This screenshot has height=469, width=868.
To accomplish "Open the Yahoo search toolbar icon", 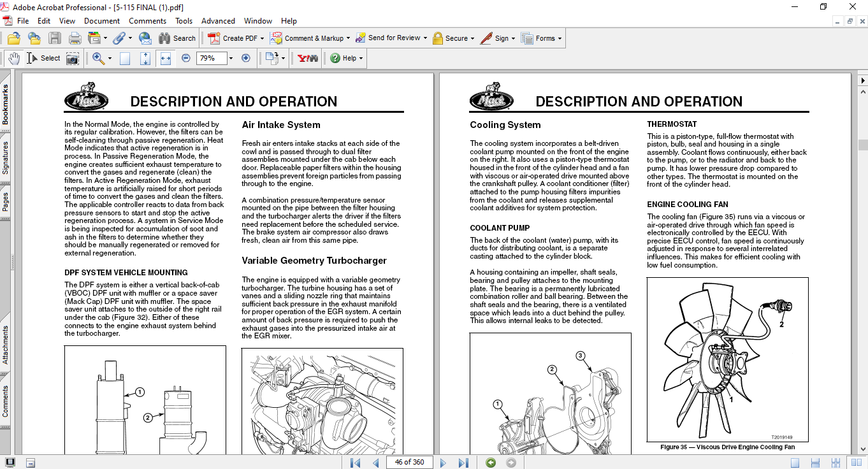I will click(x=308, y=58).
